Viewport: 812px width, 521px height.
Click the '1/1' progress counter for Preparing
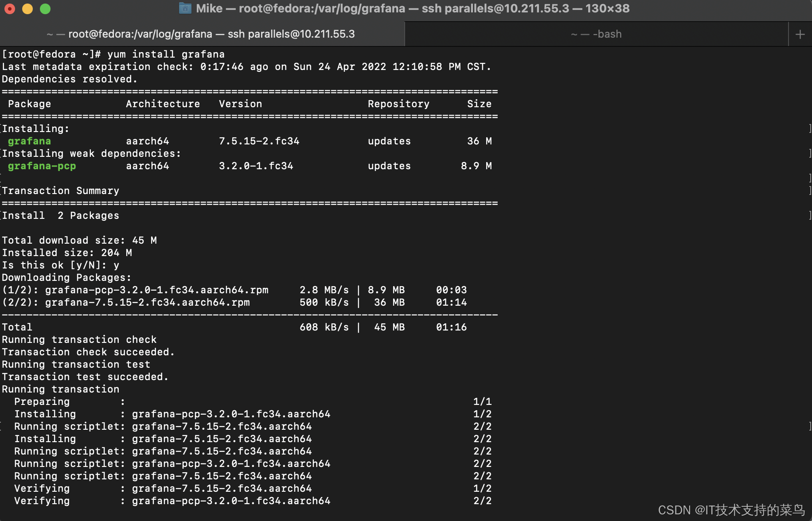coord(482,401)
